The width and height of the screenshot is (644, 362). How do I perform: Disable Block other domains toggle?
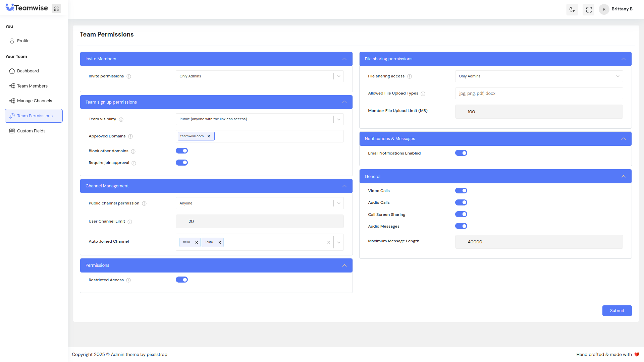coord(182,151)
